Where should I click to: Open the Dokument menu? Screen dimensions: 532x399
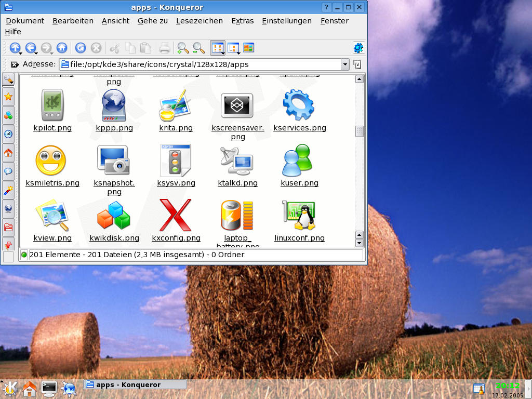tap(25, 21)
